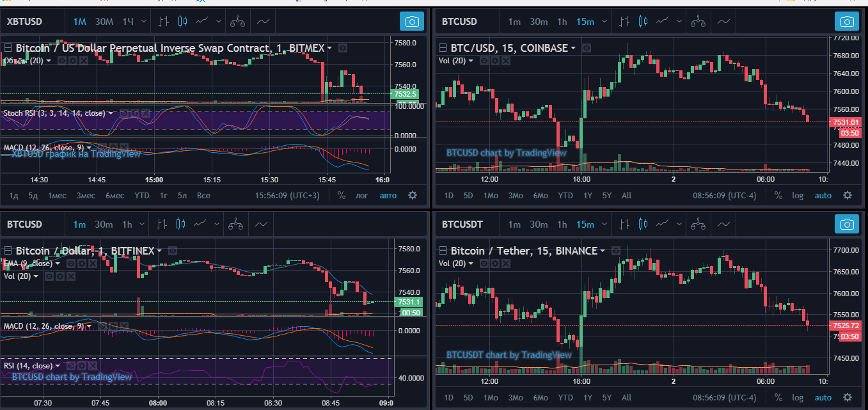Select line chart style in XBTUSD toolbar

coord(202,21)
